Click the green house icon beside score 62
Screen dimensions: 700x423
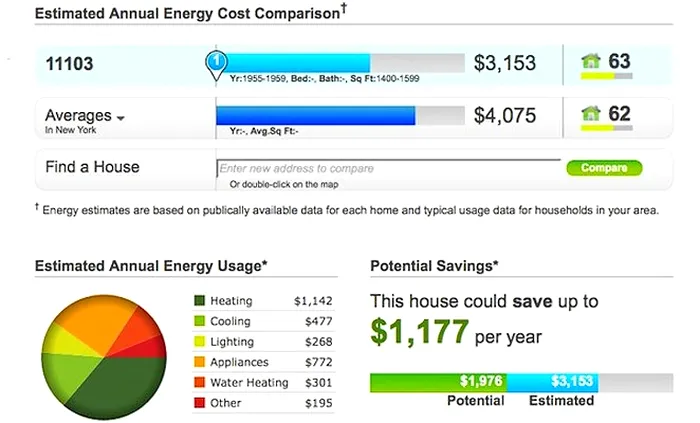click(591, 114)
